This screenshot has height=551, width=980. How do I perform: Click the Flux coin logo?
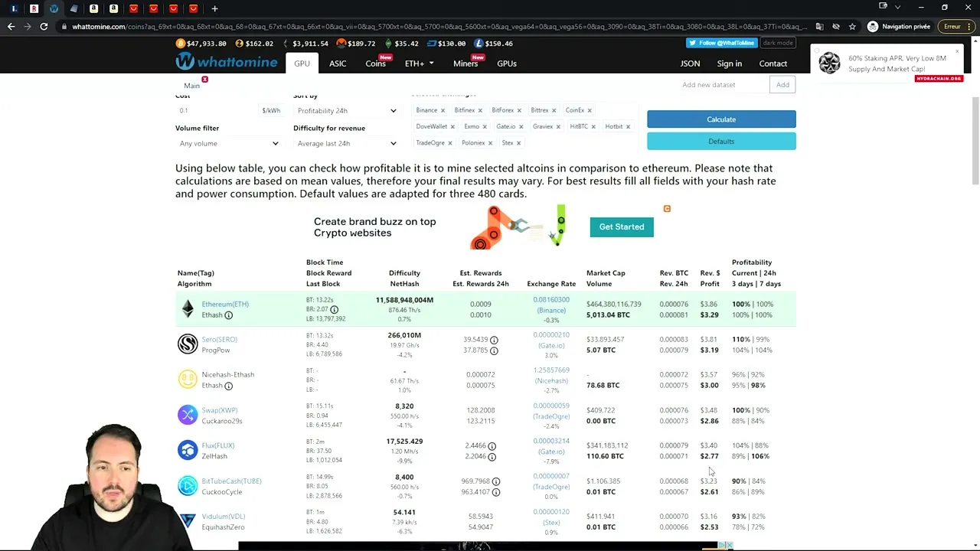point(188,450)
